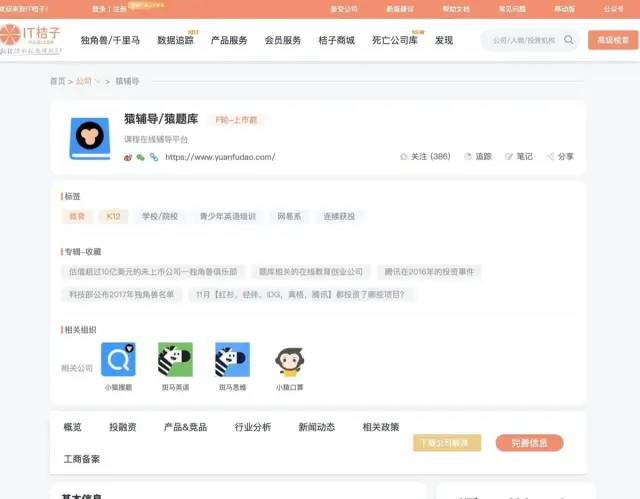This screenshot has height=499, width=640.
Task: Switch to the 行业分析 tab
Action: point(253,427)
